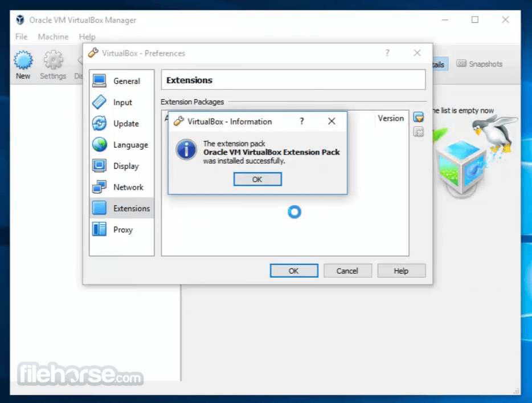Close the VirtualBox Preferences window

[x=417, y=53]
